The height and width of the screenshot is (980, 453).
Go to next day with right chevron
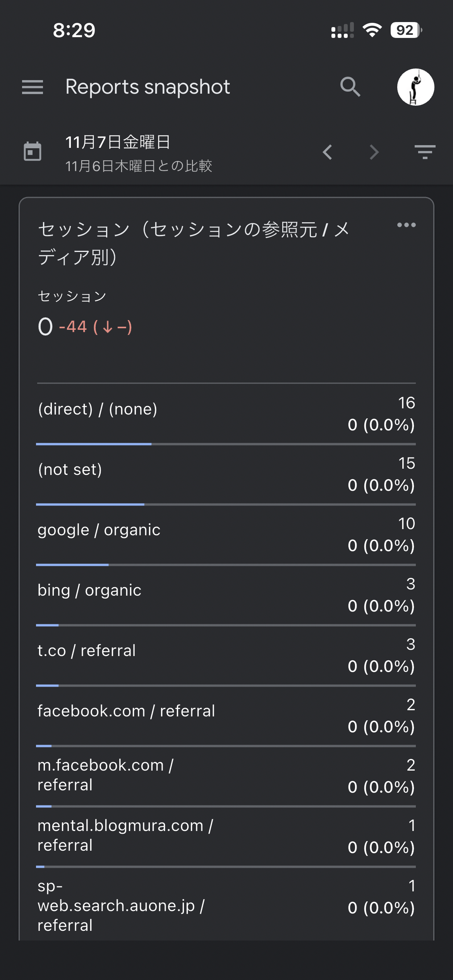(x=374, y=152)
